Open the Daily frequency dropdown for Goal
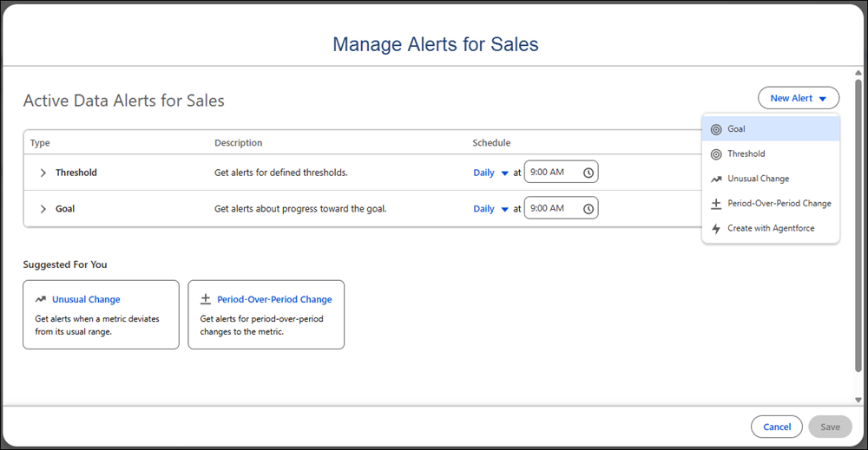Viewport: 868px width, 450px height. [490, 209]
